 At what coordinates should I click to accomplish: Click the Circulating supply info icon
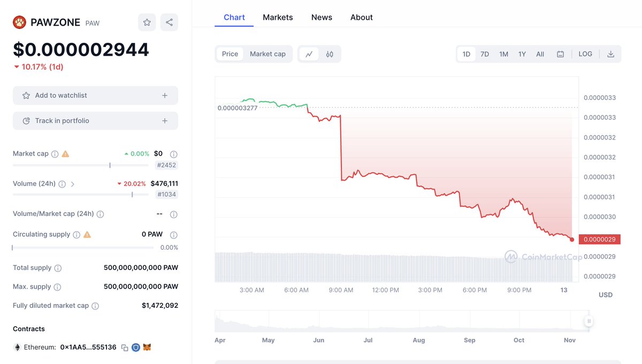pyautogui.click(x=77, y=235)
